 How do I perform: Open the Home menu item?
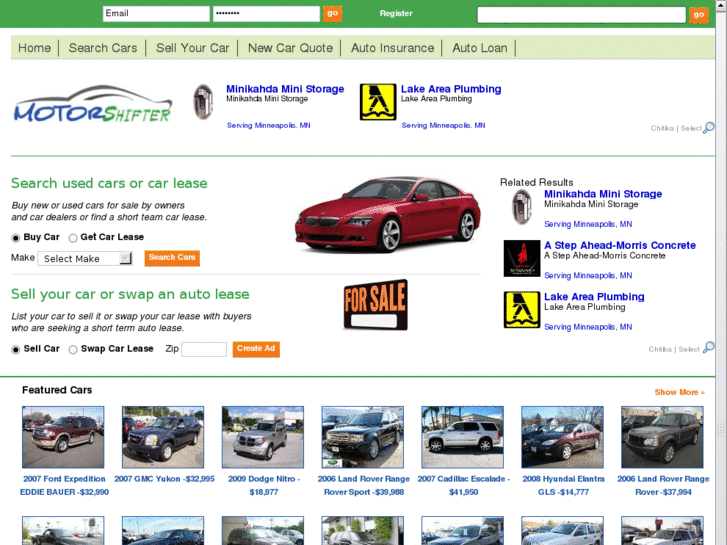coord(34,48)
